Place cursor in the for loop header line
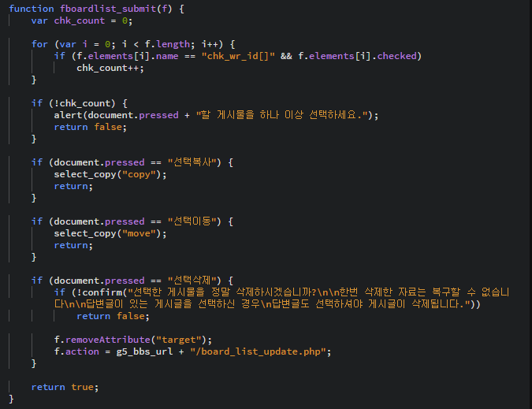The height and width of the screenshot is (409, 532). pyautogui.click(x=133, y=44)
